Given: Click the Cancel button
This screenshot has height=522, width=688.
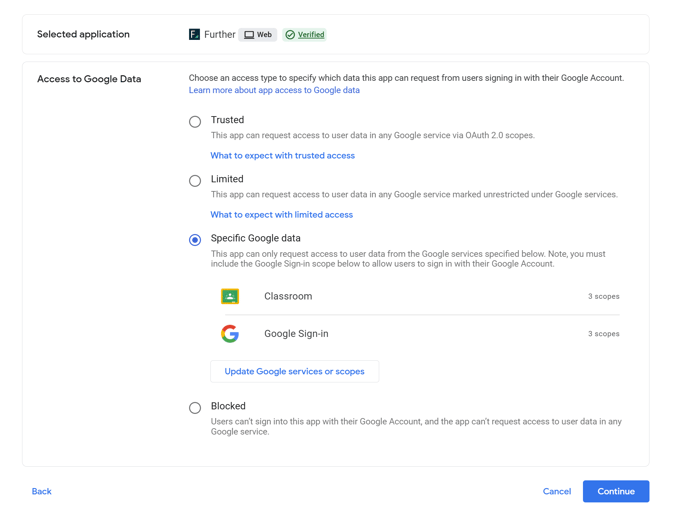Looking at the screenshot, I should pyautogui.click(x=557, y=491).
